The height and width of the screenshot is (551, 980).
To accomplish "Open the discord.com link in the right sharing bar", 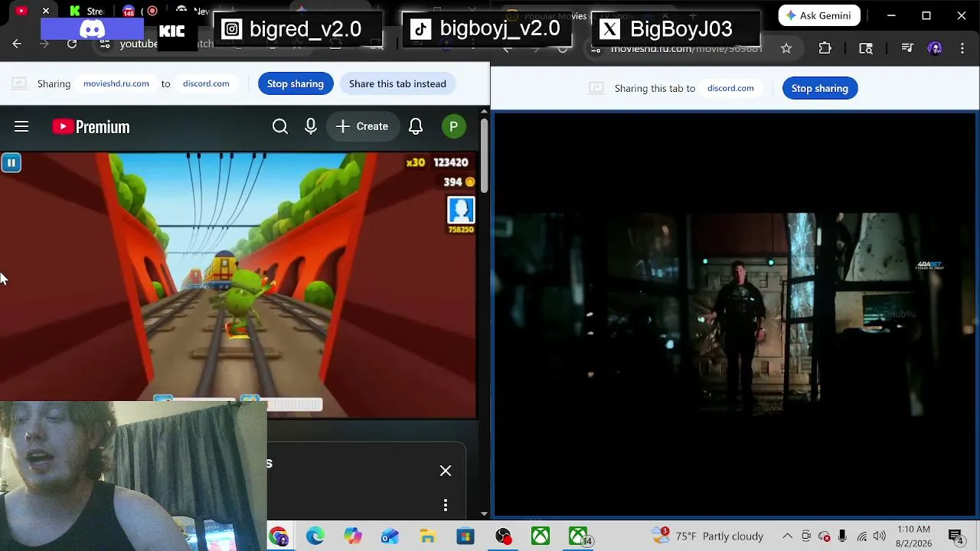I will coord(730,88).
